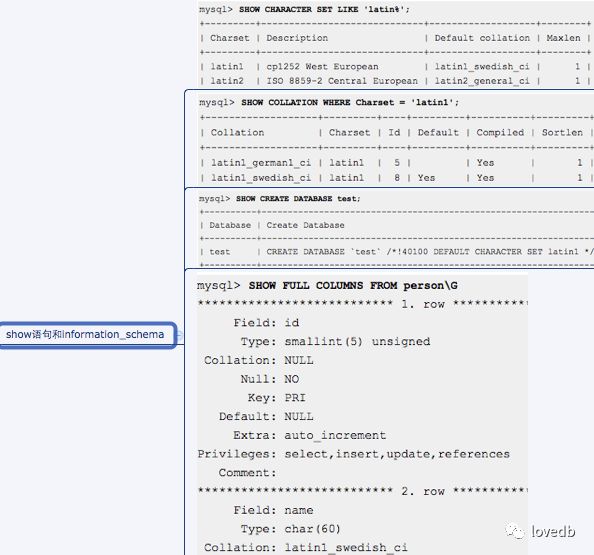This screenshot has height=555, width=594.
Task: Collapse the show语句和information_schema branch
Action: click(x=179, y=335)
